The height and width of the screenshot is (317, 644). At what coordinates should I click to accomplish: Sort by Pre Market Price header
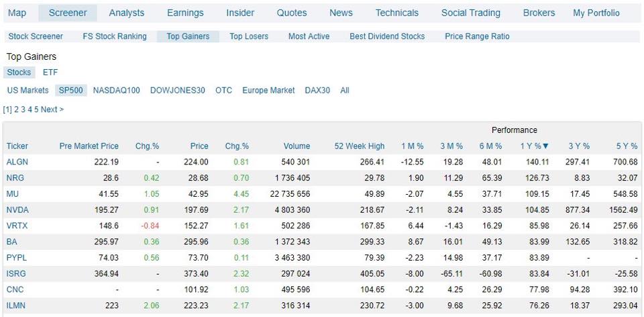89,146
